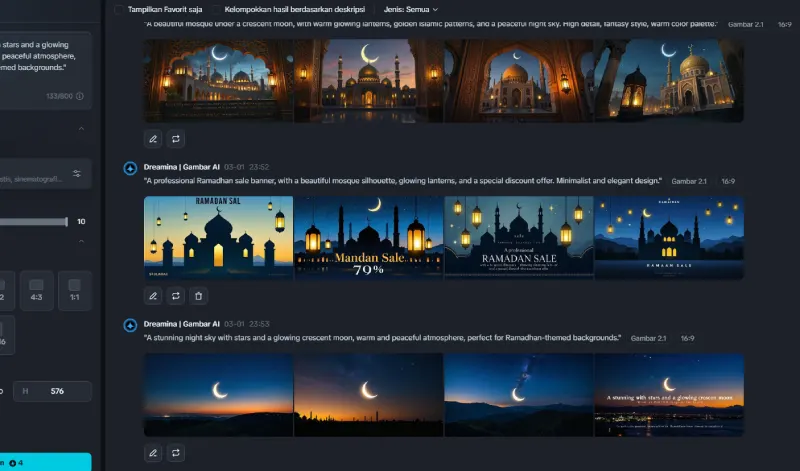This screenshot has height=471, width=800.
Task: Open the Milky Way crescent moon thumbnail
Action: point(518,394)
